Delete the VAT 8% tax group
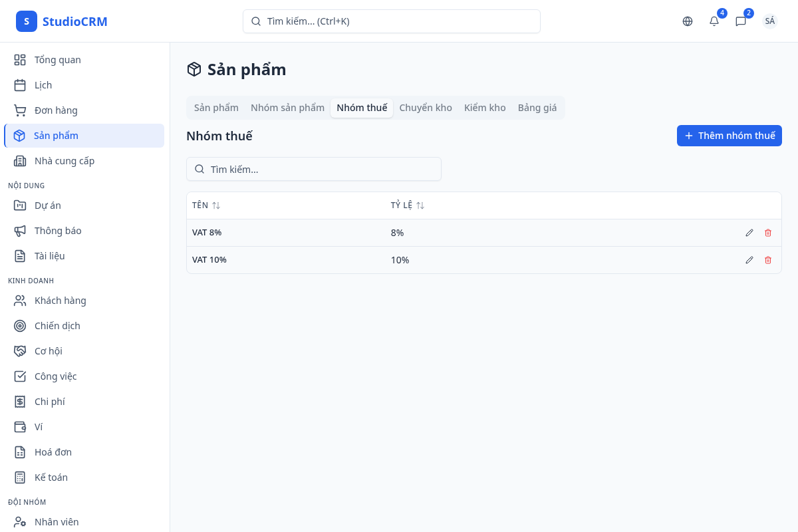The width and height of the screenshot is (798, 532). (768, 233)
